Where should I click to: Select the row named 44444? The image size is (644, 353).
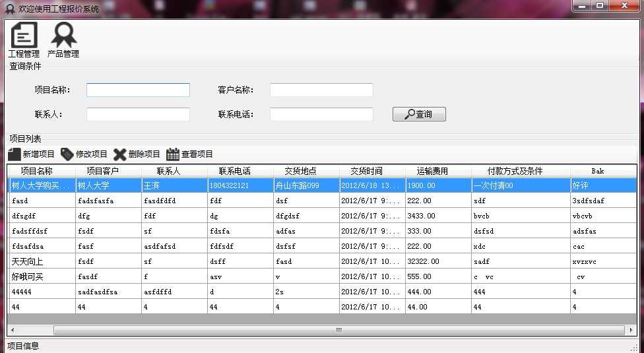click(x=322, y=292)
